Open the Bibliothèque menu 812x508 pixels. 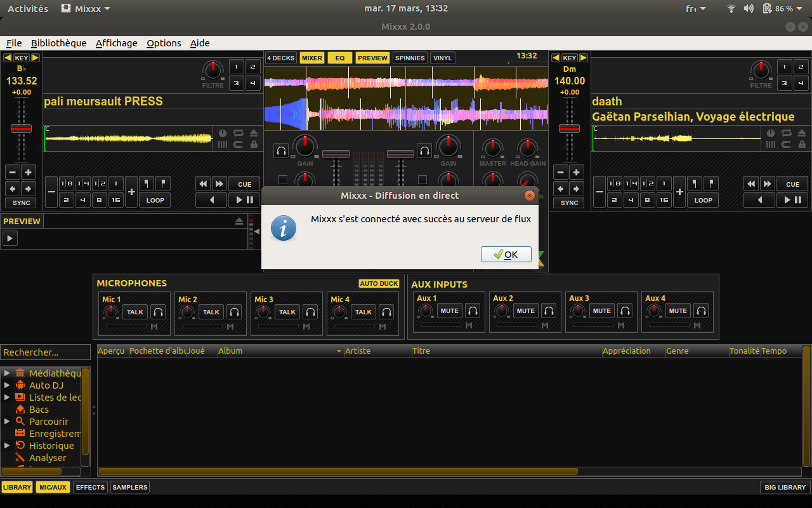tap(58, 43)
